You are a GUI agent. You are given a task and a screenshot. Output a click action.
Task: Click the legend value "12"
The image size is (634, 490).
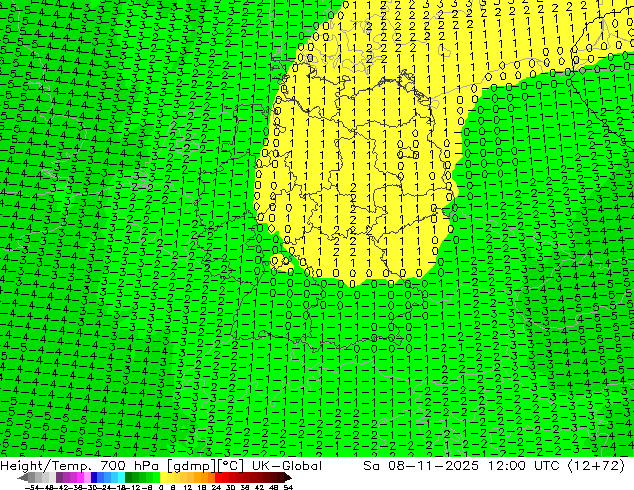coord(188,487)
